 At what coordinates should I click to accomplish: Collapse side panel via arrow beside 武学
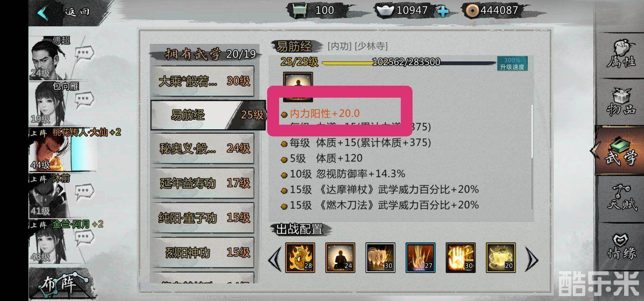click(594, 151)
